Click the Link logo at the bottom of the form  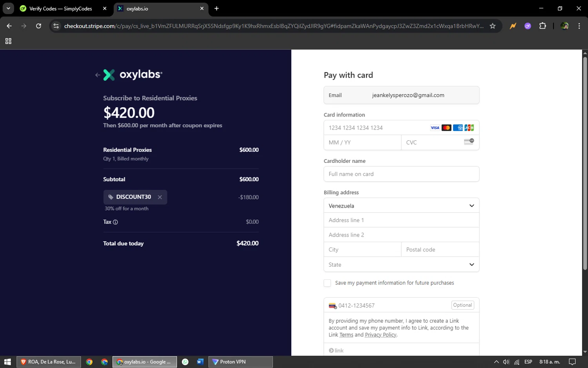(336, 351)
